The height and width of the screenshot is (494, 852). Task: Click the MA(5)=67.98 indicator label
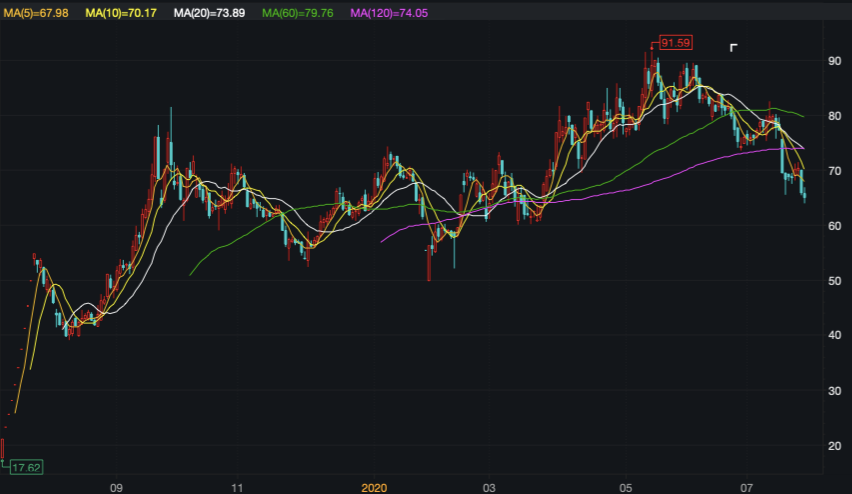(x=36, y=13)
